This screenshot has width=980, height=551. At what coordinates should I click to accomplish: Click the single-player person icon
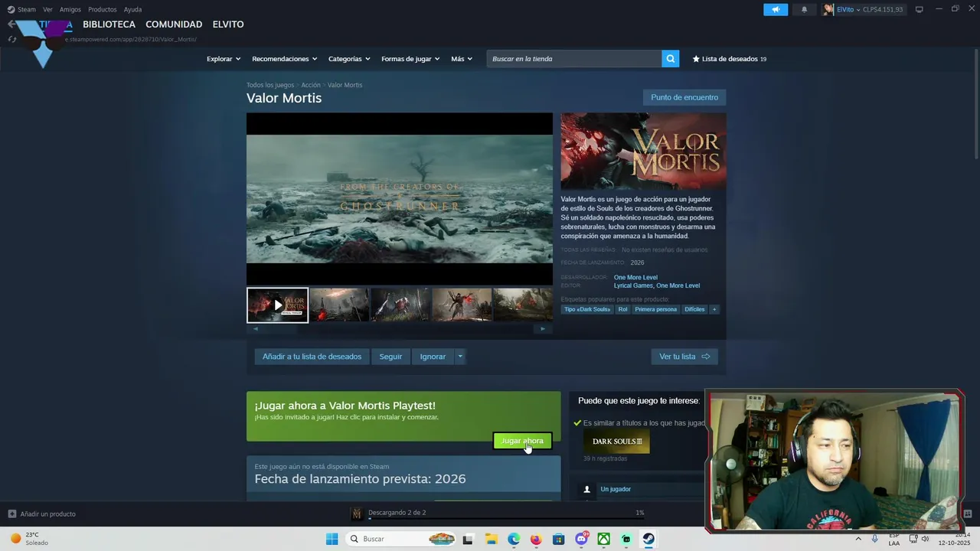click(x=586, y=489)
